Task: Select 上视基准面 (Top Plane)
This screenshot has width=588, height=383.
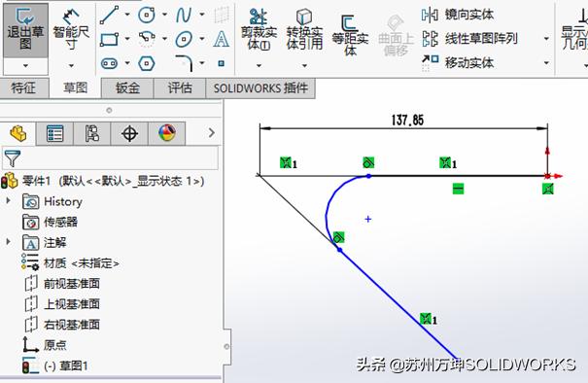Action: [62, 304]
